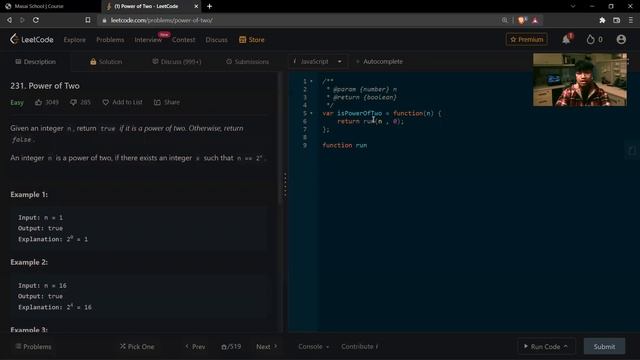Open the user profile avatar
The image size is (640, 360).
coord(621,39)
